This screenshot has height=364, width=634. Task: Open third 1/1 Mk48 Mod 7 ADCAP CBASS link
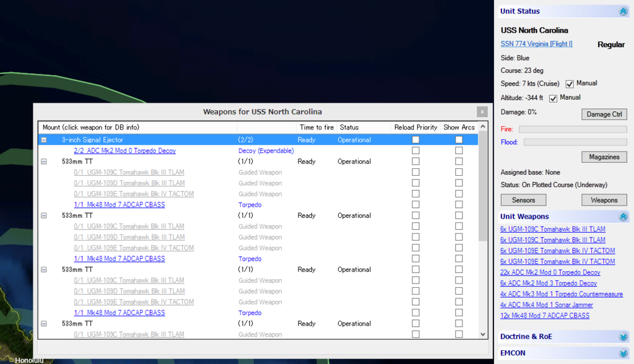119,313
